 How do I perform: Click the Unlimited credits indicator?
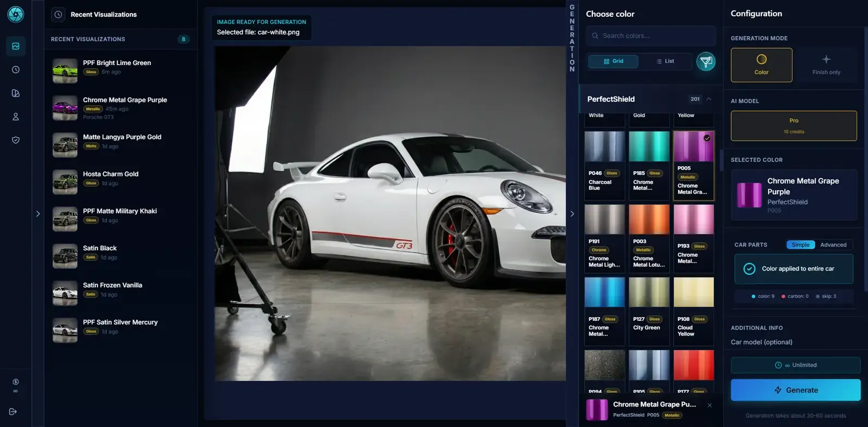pyautogui.click(x=795, y=365)
